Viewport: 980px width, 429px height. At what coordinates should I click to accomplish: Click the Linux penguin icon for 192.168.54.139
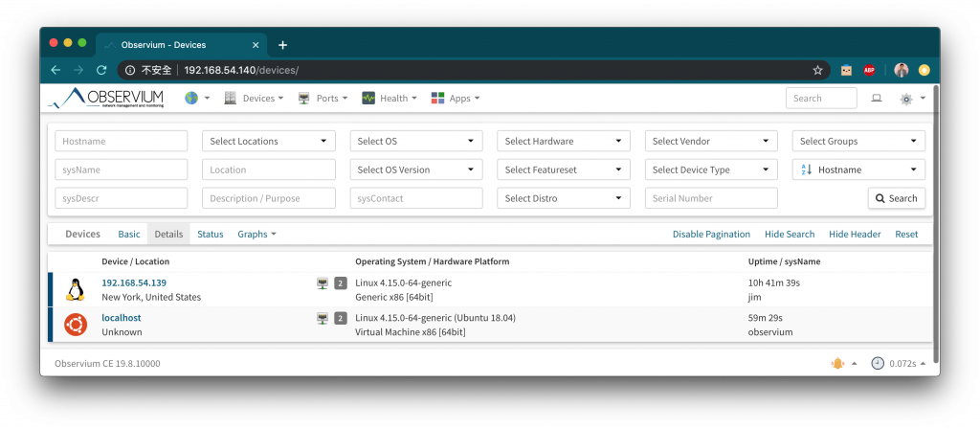[75, 289]
